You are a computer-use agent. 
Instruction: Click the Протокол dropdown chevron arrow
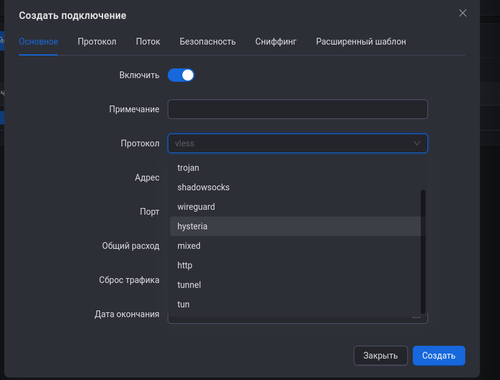[417, 143]
